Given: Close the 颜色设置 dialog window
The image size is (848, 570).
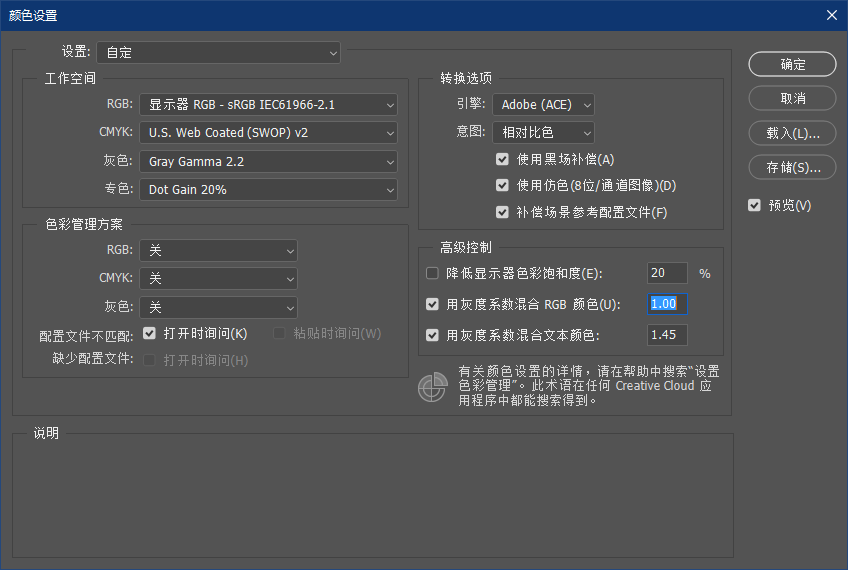Looking at the screenshot, I should [x=830, y=15].
